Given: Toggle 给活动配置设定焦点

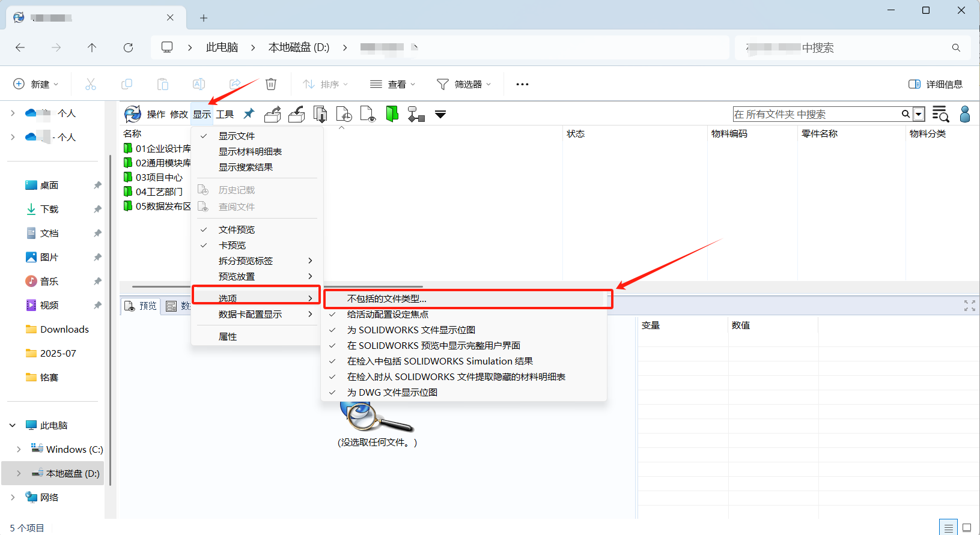Looking at the screenshot, I should (x=464, y=315).
